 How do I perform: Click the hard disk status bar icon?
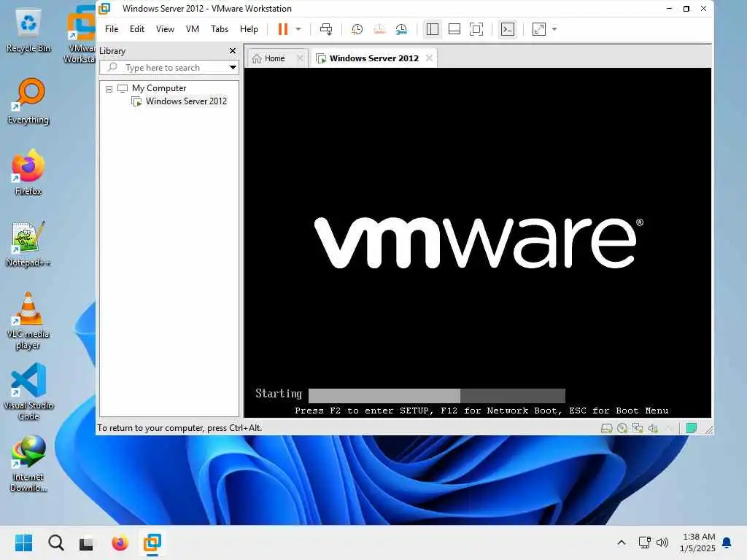point(606,428)
